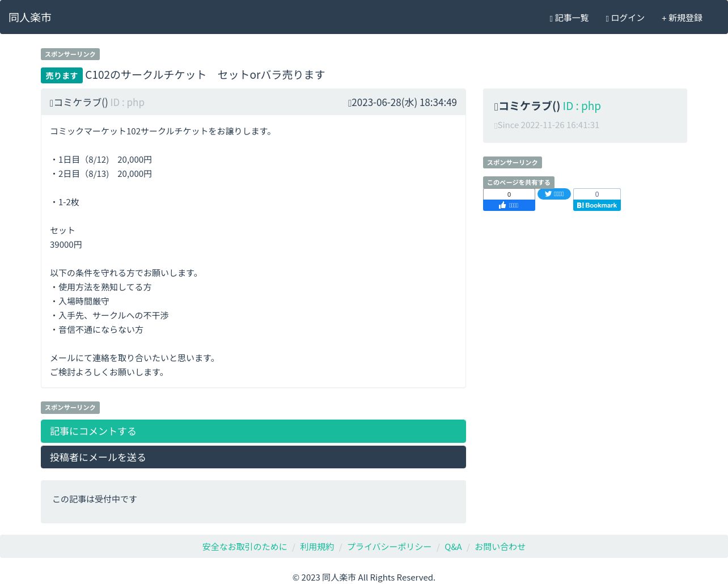Open 記事一覧 in the top navigation

tap(569, 18)
